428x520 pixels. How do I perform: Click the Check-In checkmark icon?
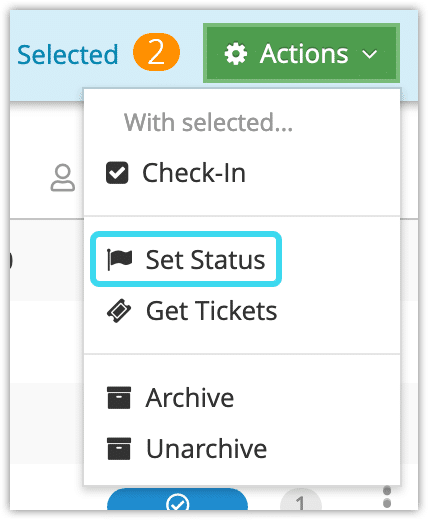[117, 173]
